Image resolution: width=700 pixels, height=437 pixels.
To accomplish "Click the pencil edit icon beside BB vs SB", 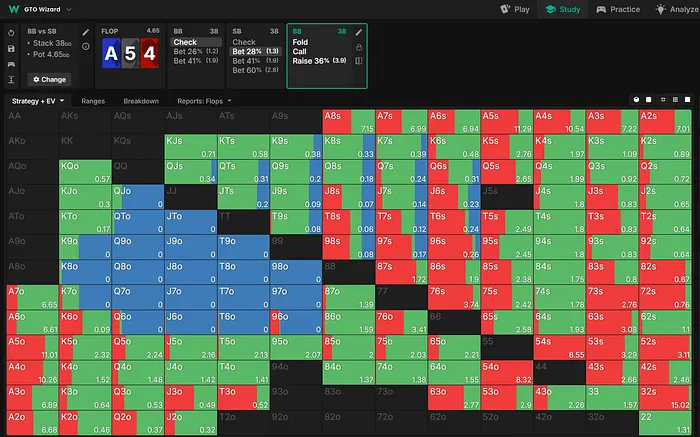I will click(x=84, y=32).
